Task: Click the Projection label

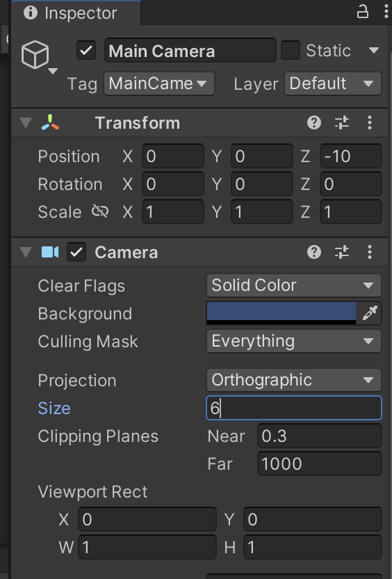Action: tap(77, 381)
